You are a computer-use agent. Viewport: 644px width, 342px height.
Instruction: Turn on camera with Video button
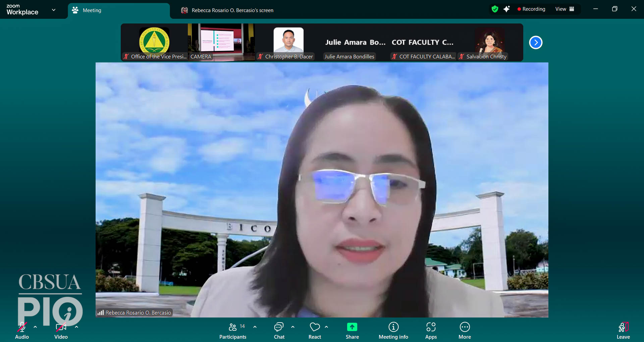(61, 331)
